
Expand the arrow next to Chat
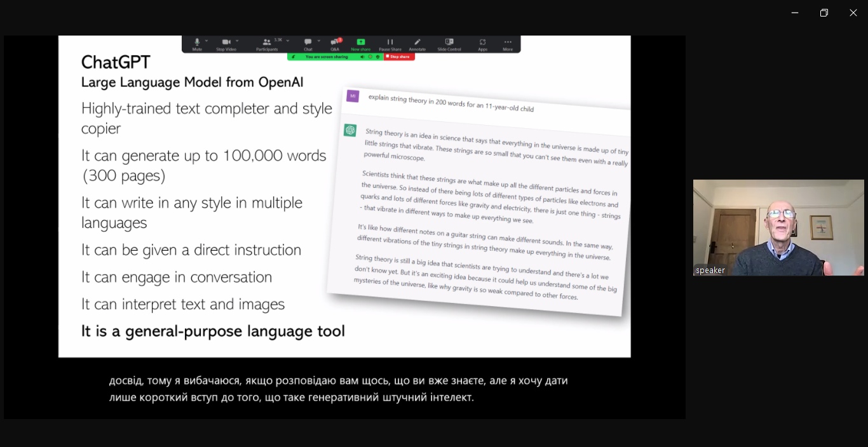tap(317, 40)
